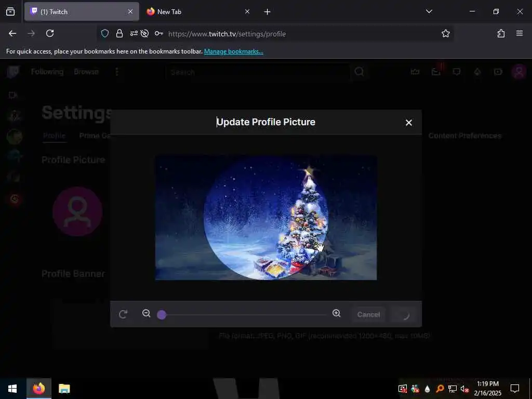
Task: Open File Explorer from taskbar
Action: point(64,389)
